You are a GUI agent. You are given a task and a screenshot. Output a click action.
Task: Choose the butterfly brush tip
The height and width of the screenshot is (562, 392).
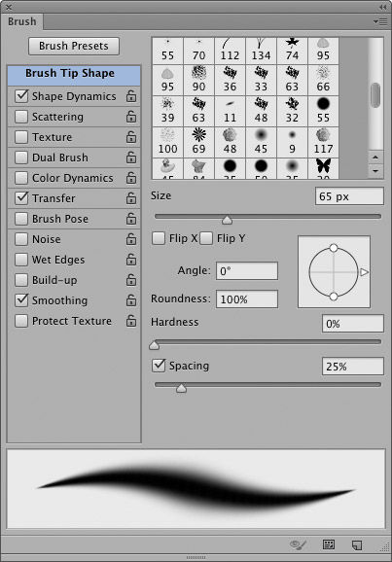323,168
